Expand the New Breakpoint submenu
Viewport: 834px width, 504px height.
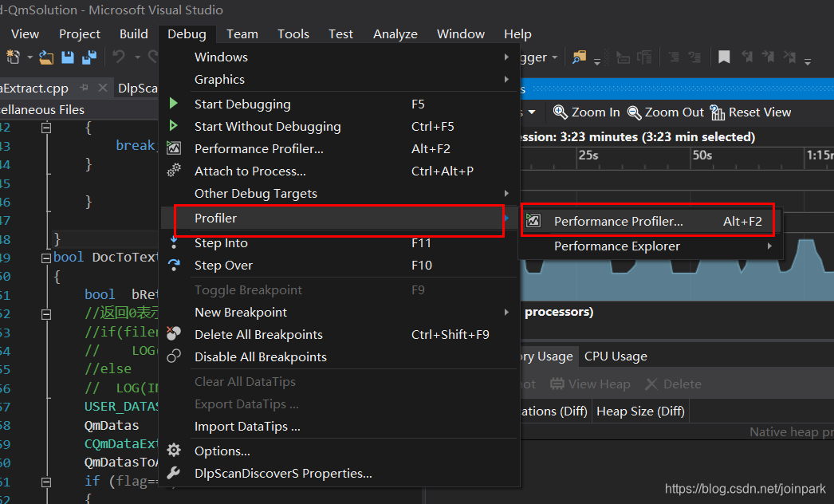click(x=506, y=312)
